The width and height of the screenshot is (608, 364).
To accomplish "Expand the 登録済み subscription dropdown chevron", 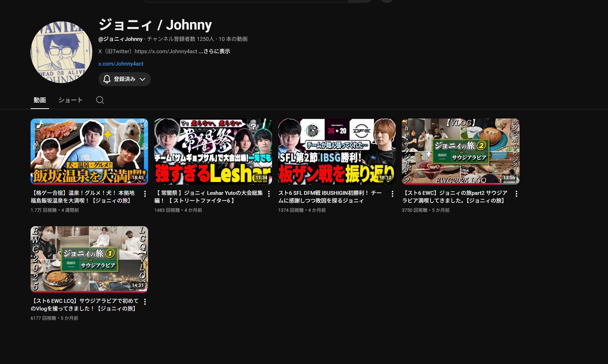I will coord(142,79).
